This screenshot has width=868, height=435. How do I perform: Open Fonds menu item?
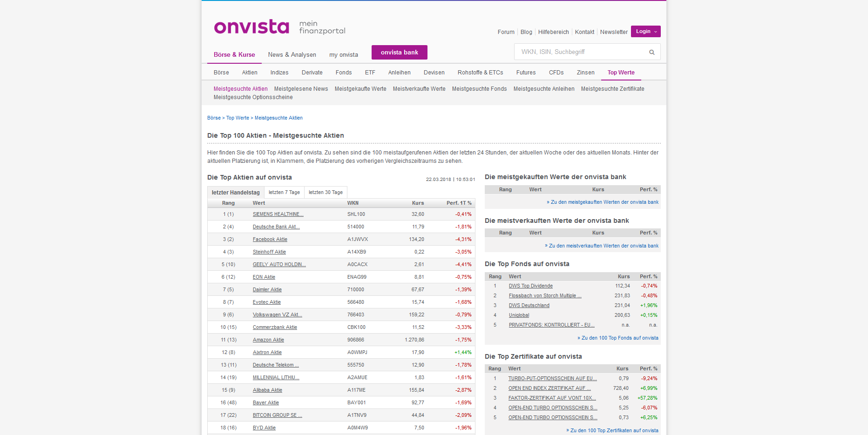click(344, 73)
